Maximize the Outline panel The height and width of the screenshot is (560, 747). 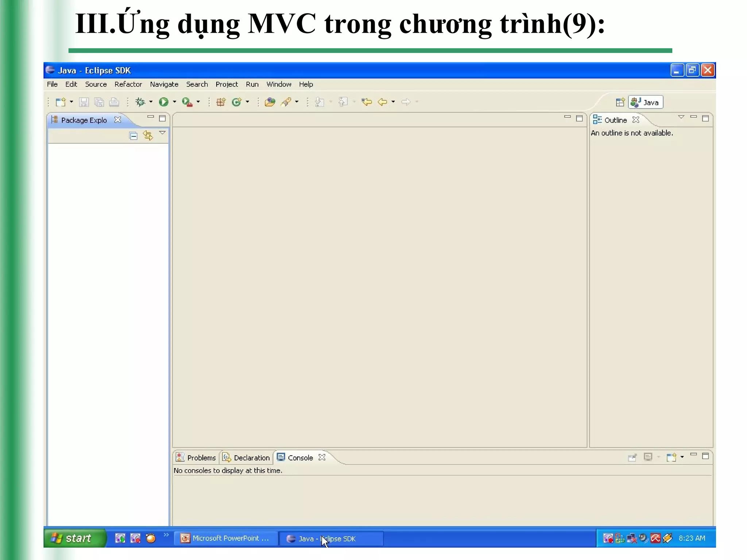[705, 118]
